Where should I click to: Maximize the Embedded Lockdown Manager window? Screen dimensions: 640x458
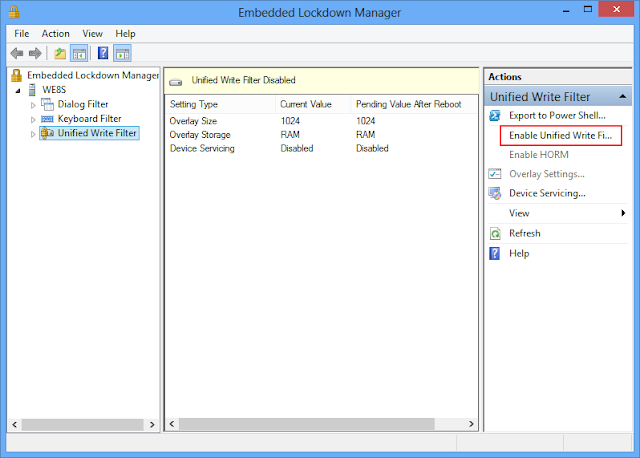point(588,10)
